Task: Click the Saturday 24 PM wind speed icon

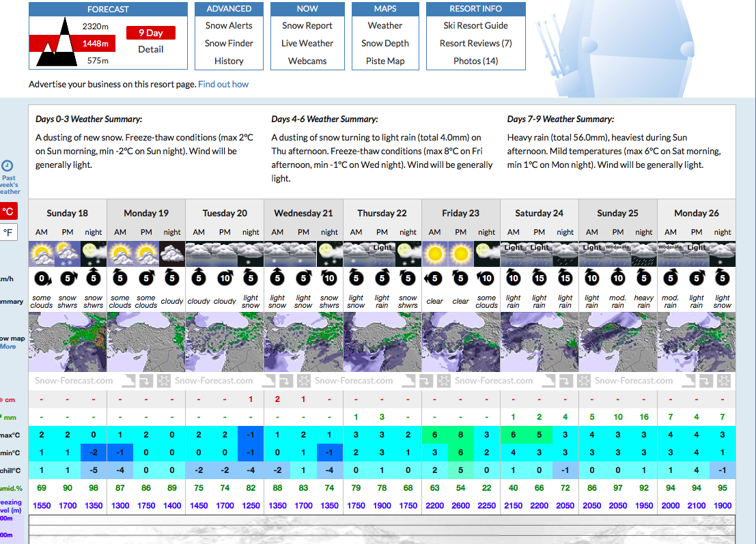Action: [539, 278]
